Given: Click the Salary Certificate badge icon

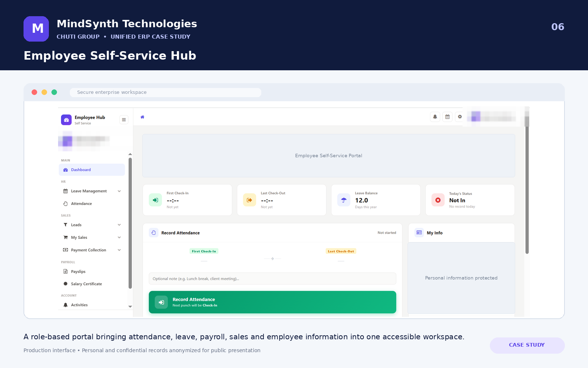Looking at the screenshot, I should (x=65, y=284).
